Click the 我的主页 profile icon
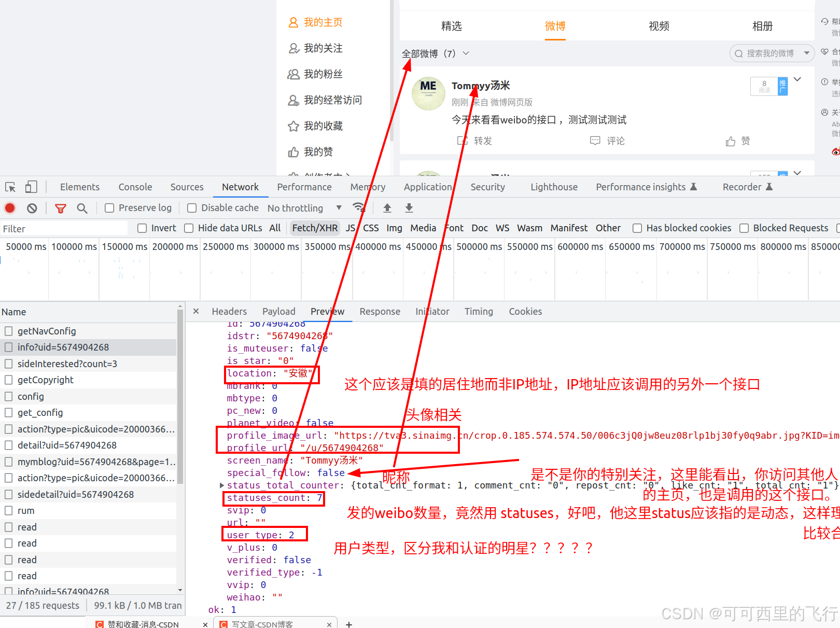The height and width of the screenshot is (628, 840). pos(293,22)
